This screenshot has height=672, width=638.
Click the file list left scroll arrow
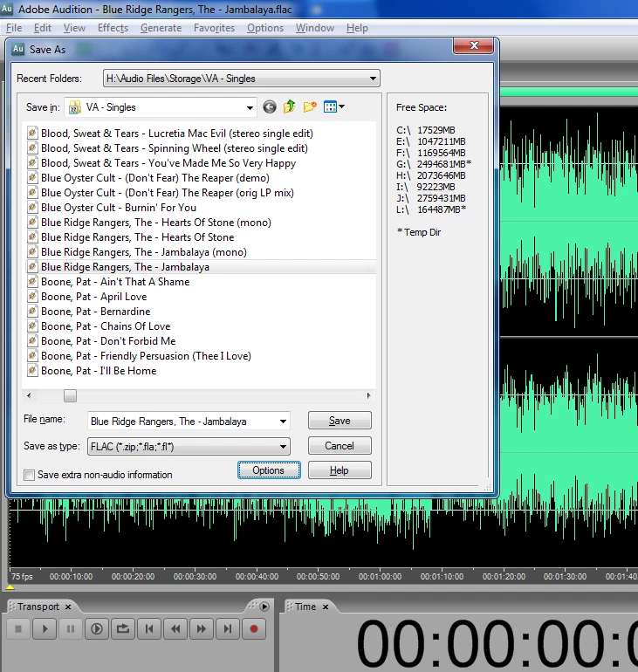(x=29, y=395)
